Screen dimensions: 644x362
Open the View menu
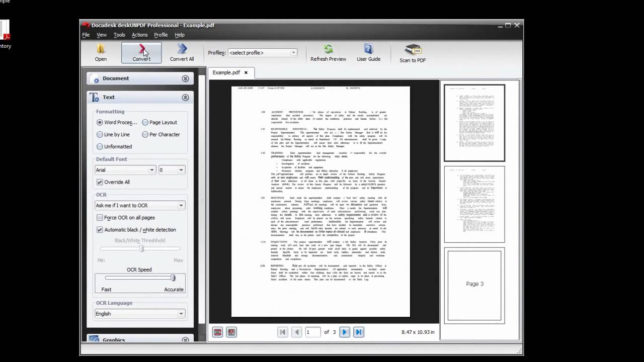[x=102, y=35]
